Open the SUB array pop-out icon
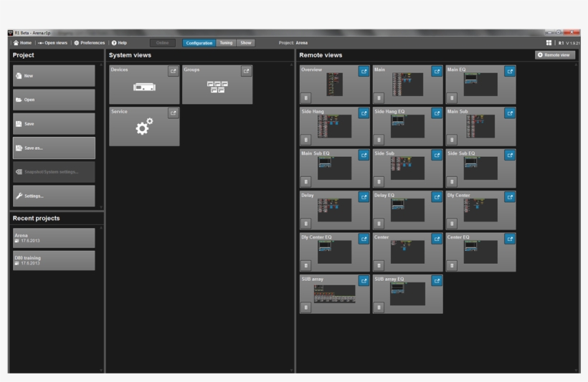The image size is (588, 382). coord(364,281)
